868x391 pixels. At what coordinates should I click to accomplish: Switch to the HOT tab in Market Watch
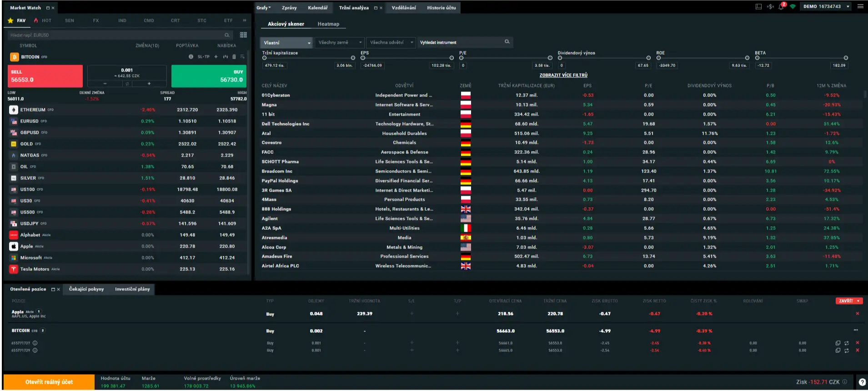[x=43, y=20]
